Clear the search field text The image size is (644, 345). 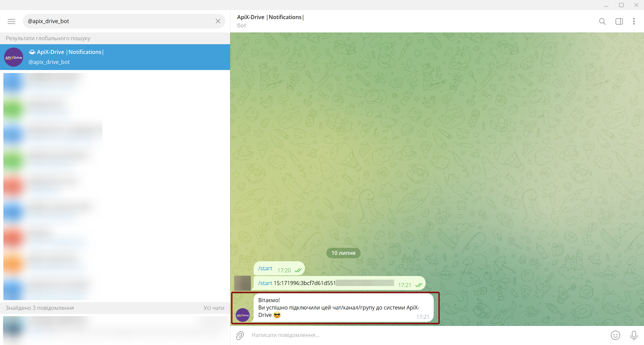(218, 21)
